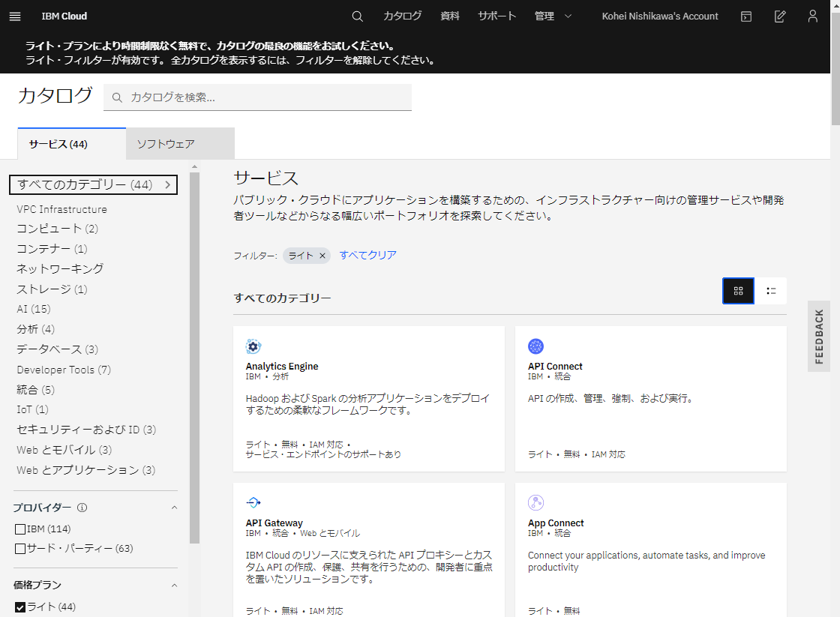Select Developer Tools (7) category
The width and height of the screenshot is (840, 617).
click(64, 370)
